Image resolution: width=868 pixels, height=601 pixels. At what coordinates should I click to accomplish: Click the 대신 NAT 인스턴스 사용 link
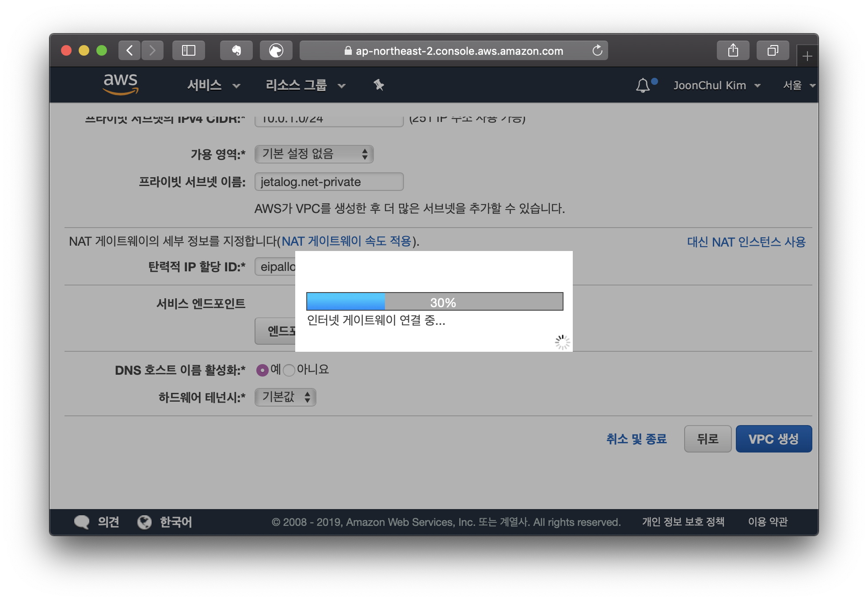746,242
